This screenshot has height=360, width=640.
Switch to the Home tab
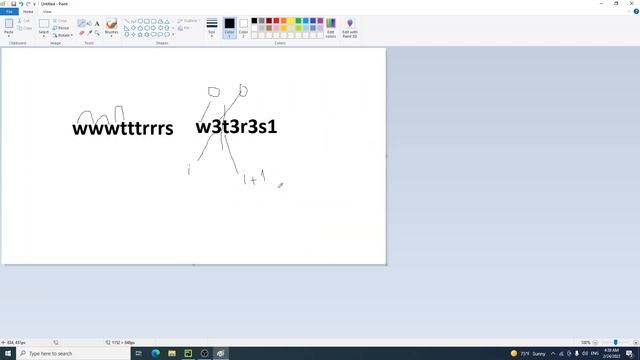tap(28, 11)
